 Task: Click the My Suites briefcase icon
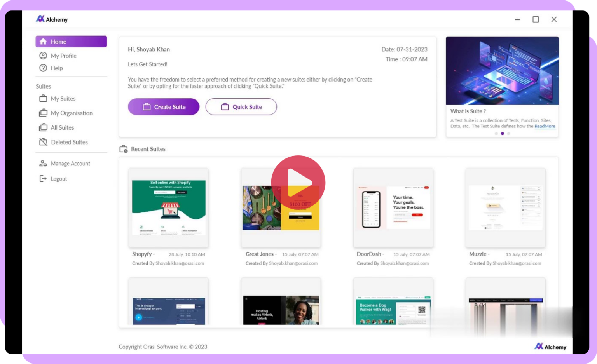coord(43,98)
